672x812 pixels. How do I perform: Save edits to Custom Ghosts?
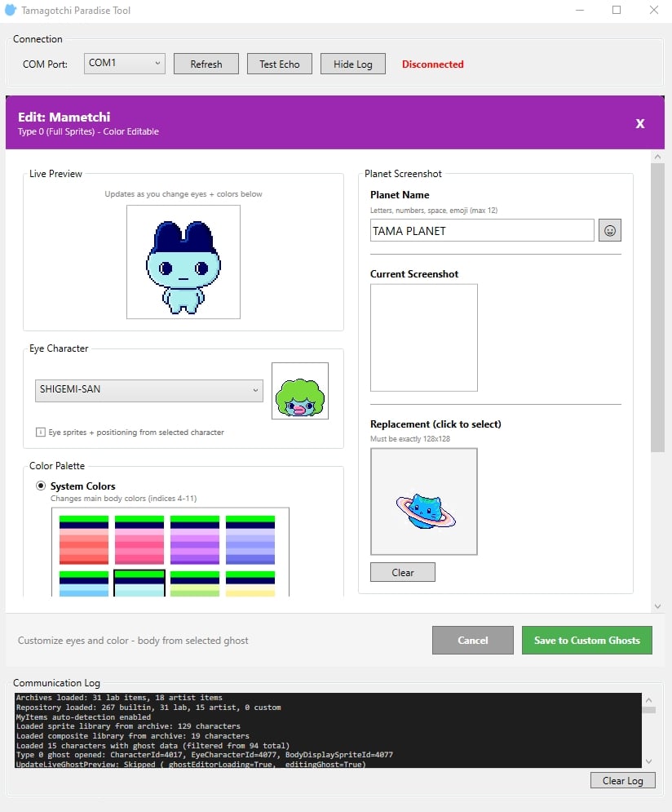click(586, 640)
